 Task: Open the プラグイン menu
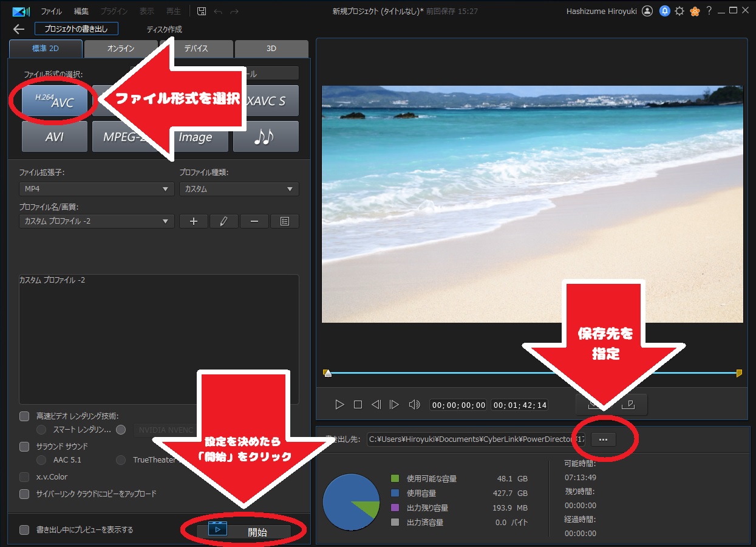click(x=114, y=12)
